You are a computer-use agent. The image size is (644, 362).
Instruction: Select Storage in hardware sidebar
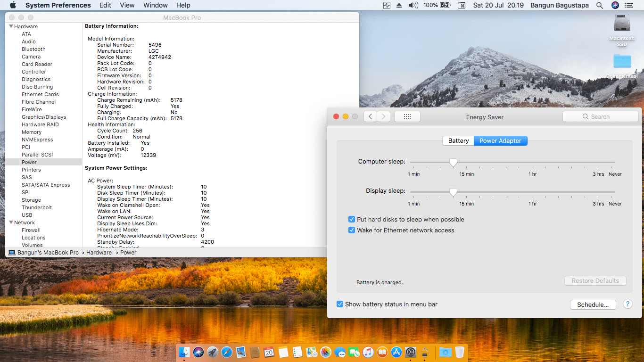click(x=31, y=200)
